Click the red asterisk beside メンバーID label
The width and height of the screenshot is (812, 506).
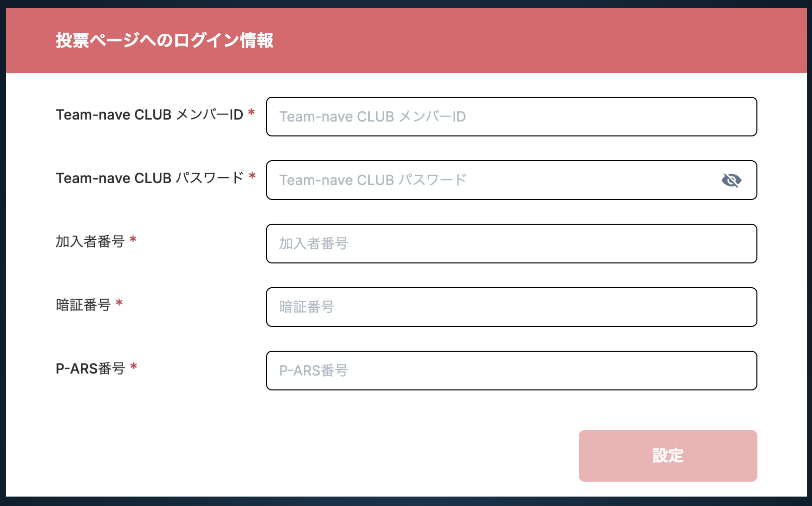pos(252,112)
